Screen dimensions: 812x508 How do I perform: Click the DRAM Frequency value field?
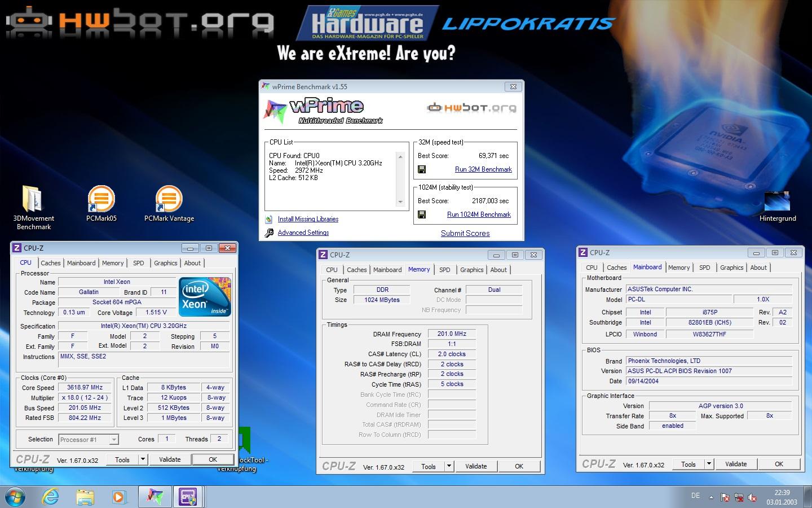[x=452, y=334]
